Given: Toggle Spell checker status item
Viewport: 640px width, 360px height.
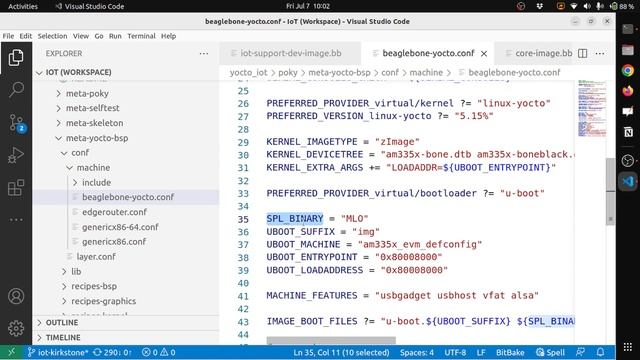Looking at the screenshot, I should click(x=550, y=352).
